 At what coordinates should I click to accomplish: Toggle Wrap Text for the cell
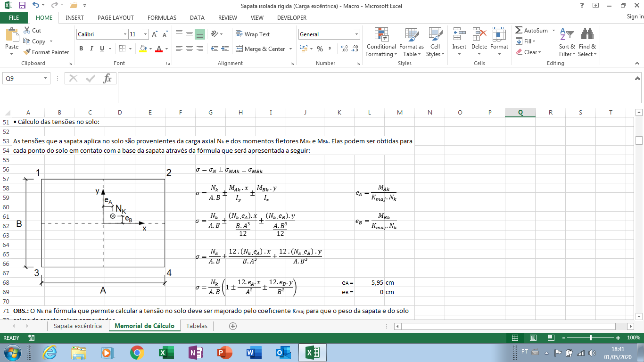(253, 34)
